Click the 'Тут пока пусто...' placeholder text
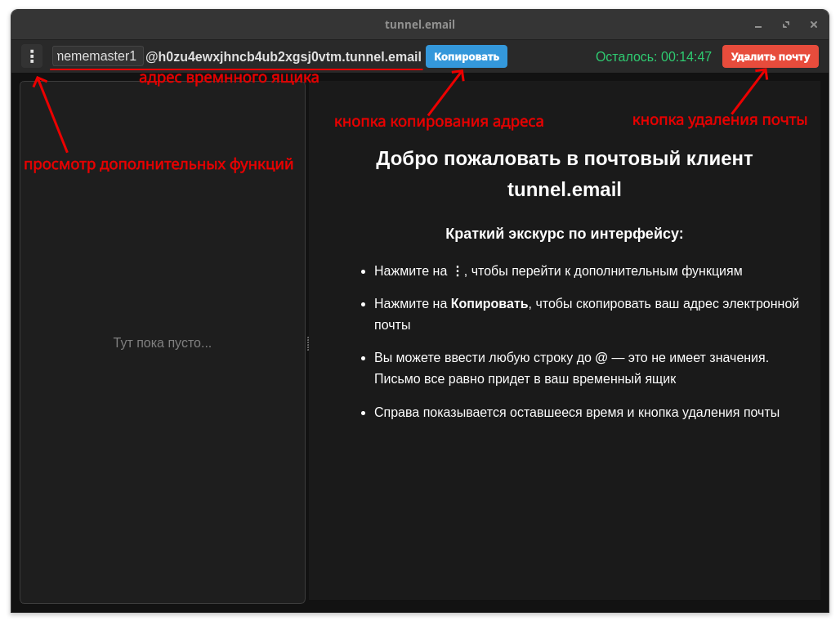Viewport: 840px width, 626px height. (162, 342)
